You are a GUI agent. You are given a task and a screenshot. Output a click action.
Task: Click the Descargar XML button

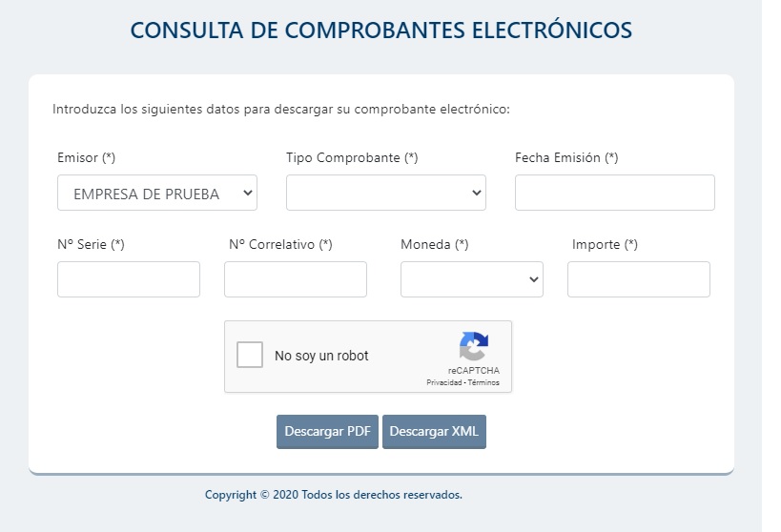[x=434, y=431]
